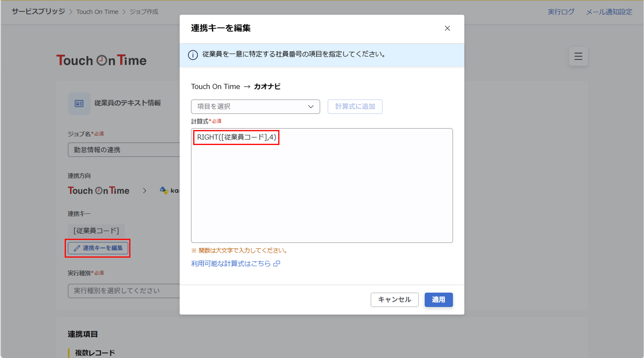
Task: Open the 実行種別を選択してください dropdown
Action: coord(124,291)
